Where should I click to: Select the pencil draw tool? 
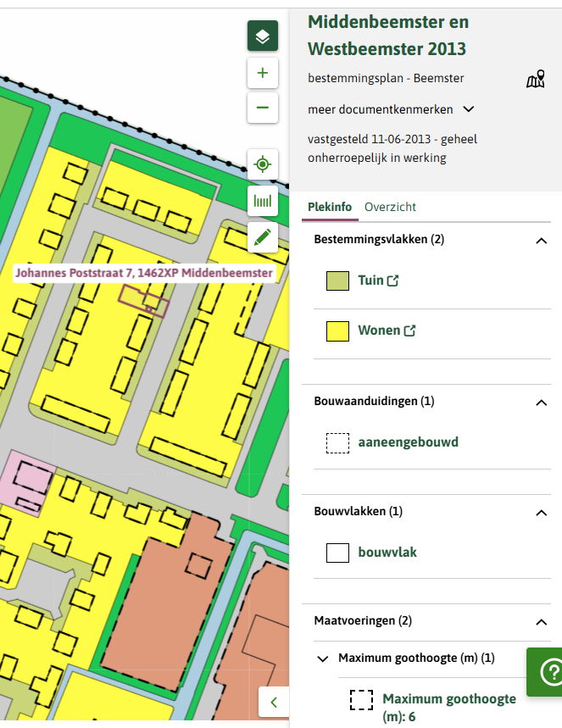click(x=263, y=237)
